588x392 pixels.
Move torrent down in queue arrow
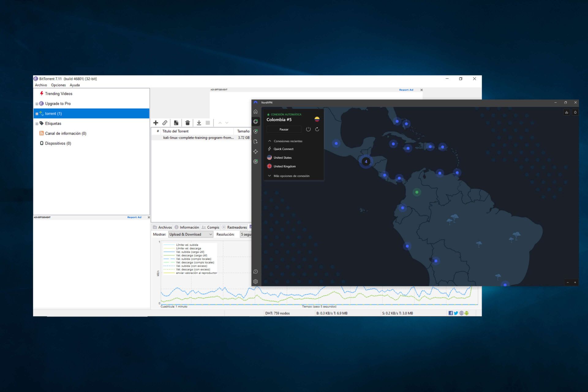coord(227,123)
